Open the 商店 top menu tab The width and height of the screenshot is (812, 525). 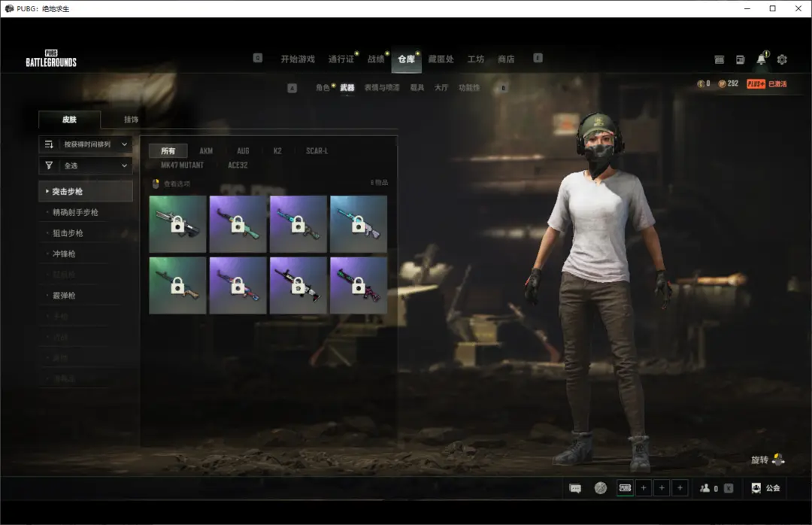coord(506,59)
